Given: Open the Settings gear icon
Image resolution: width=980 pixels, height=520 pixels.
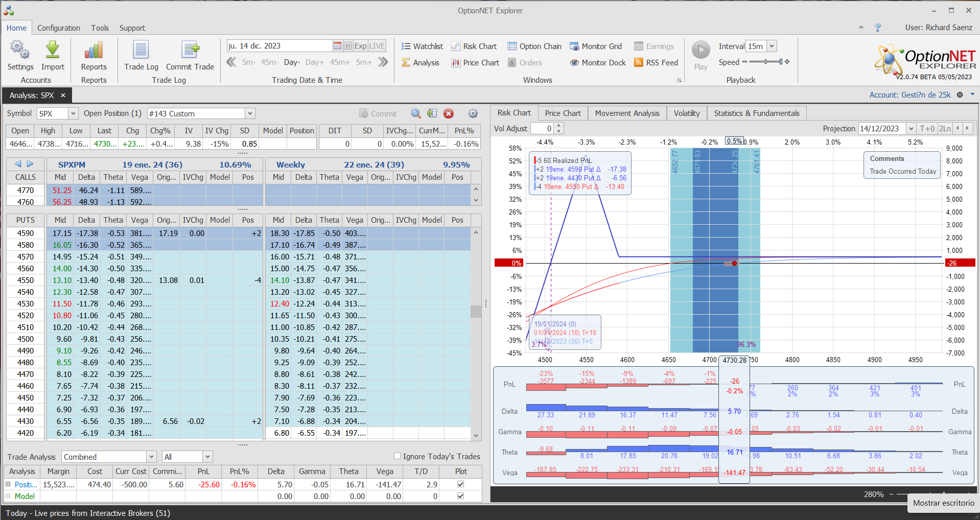Looking at the screenshot, I should (20, 51).
